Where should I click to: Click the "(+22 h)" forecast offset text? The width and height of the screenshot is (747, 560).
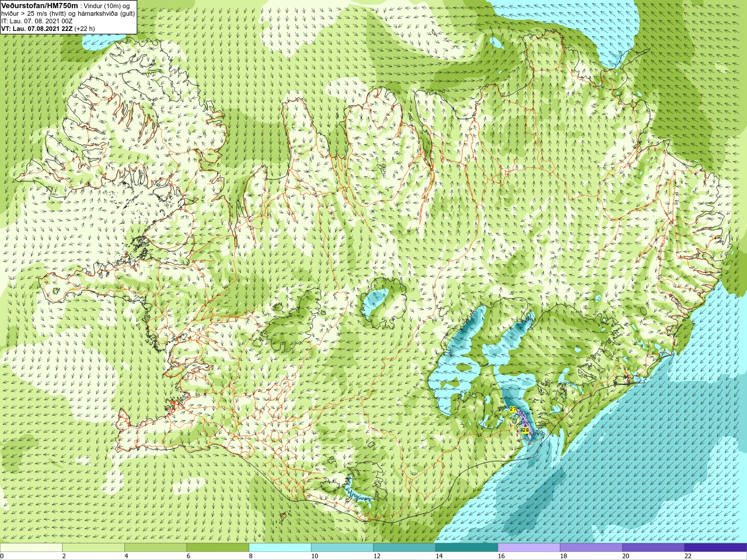point(85,29)
